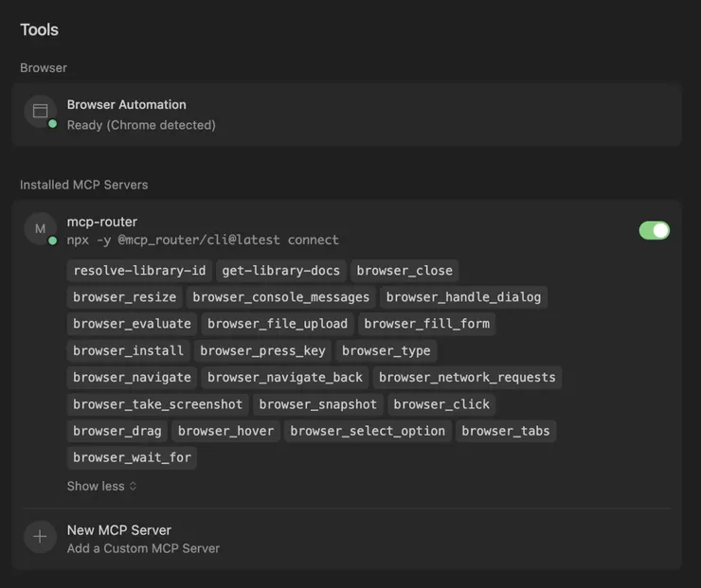
Task: Select the browser_evaluate tool chip
Action: tap(133, 324)
